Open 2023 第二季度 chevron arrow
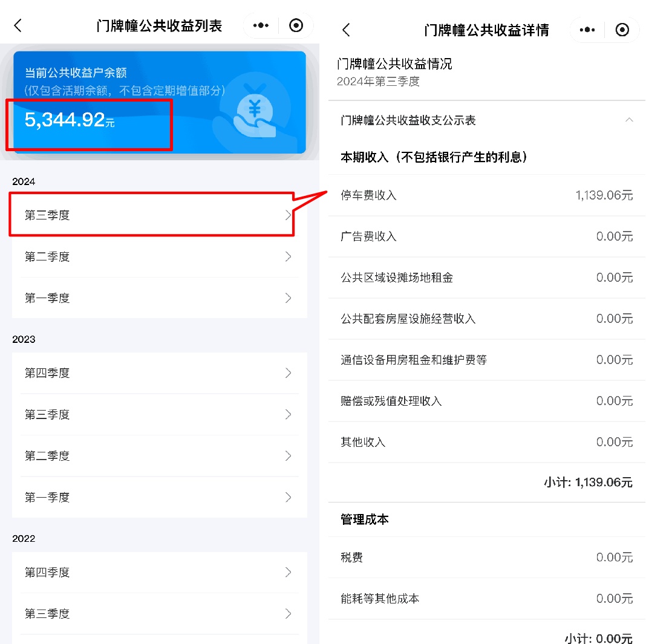 click(x=288, y=456)
